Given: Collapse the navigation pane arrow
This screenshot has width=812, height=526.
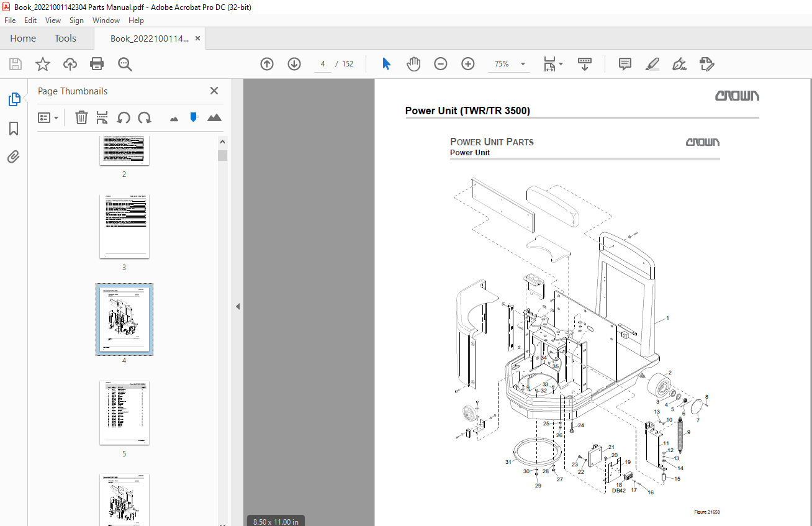Looking at the screenshot, I should coord(237,306).
